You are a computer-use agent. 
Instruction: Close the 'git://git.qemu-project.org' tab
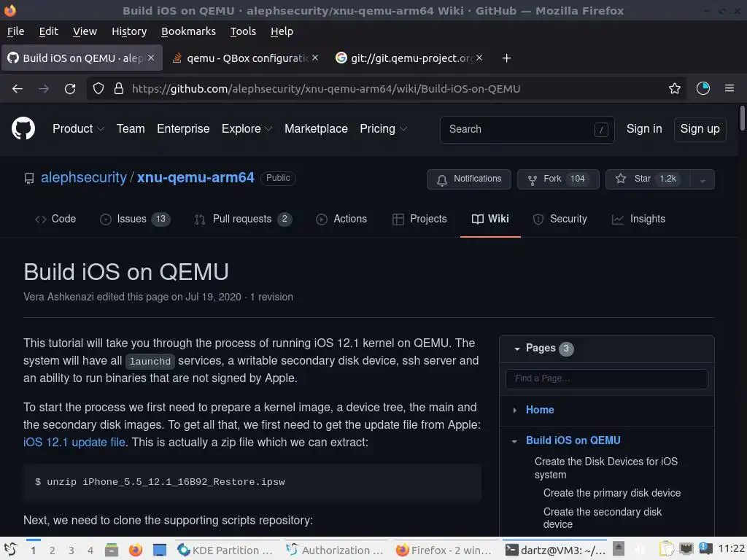pyautogui.click(x=479, y=58)
